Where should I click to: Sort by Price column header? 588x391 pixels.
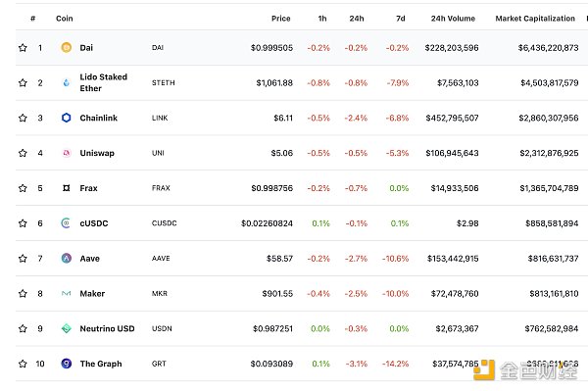281,19
